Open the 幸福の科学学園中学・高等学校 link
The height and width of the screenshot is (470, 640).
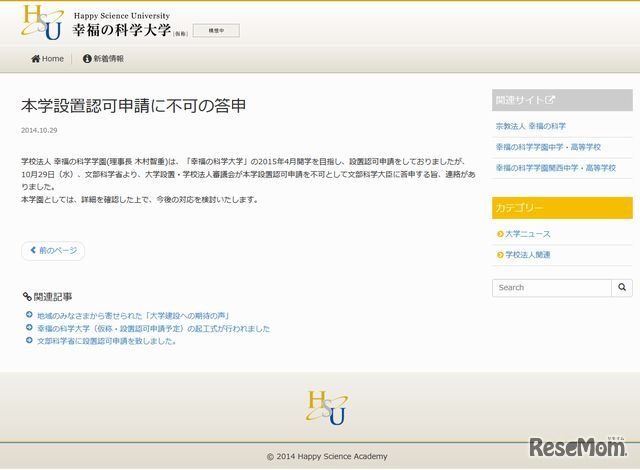[548, 147]
